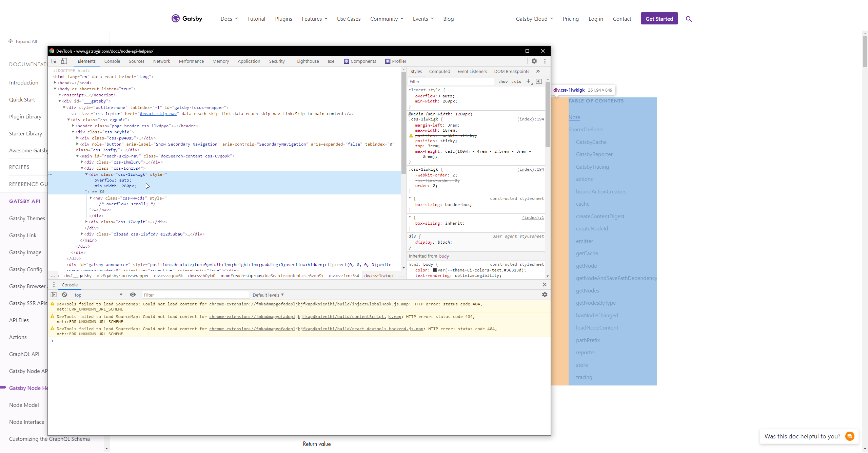Select the element inspector cursor icon
868x453 pixels.
click(54, 61)
